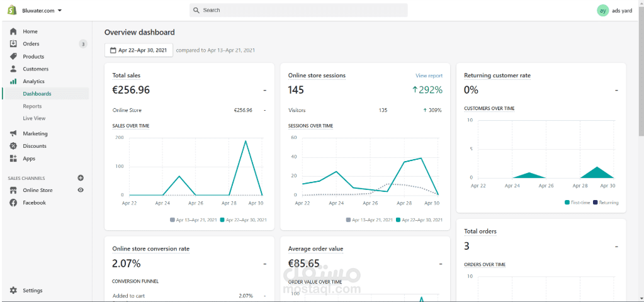Click the SESSIONS OVER TIME label
The width and height of the screenshot is (644, 302).
[x=310, y=126]
